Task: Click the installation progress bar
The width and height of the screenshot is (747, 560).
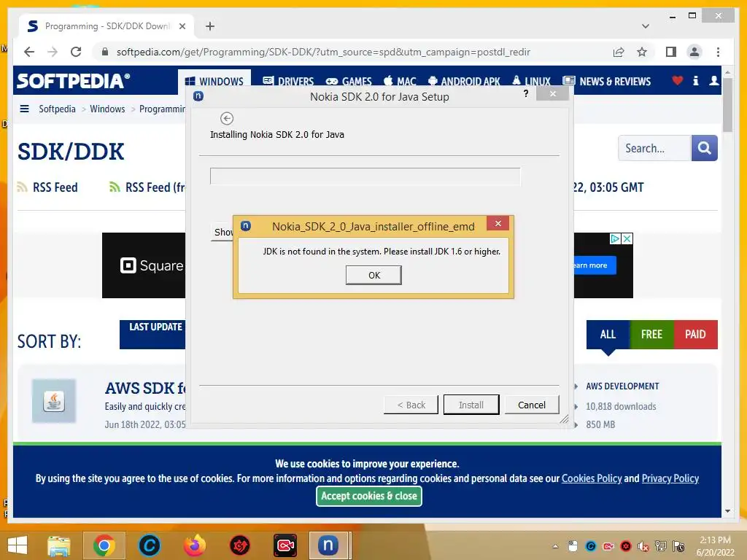Action: point(365,176)
